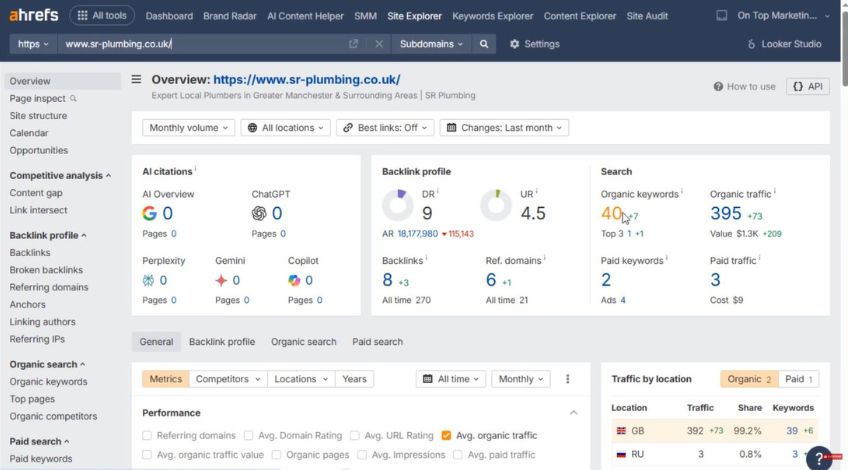Image resolution: width=848 pixels, height=470 pixels.
Task: Enable Avg. organic traffic value checkbox
Action: pyautogui.click(x=147, y=455)
